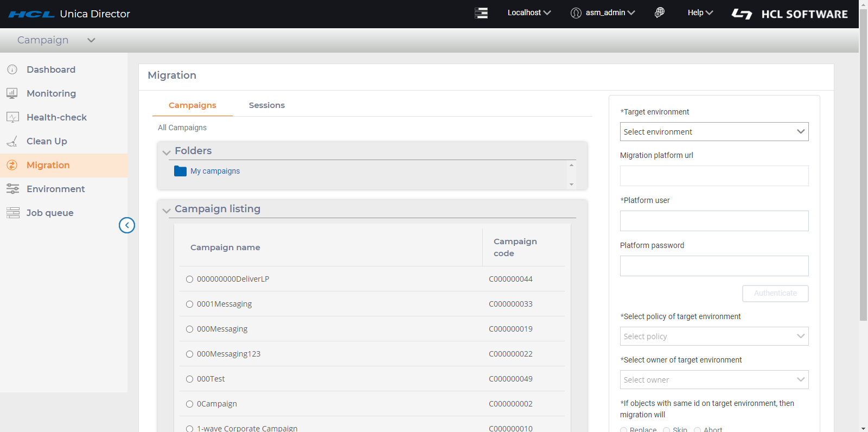868x432 pixels.
Task: Click the Clean Up broom icon
Action: [x=12, y=141]
